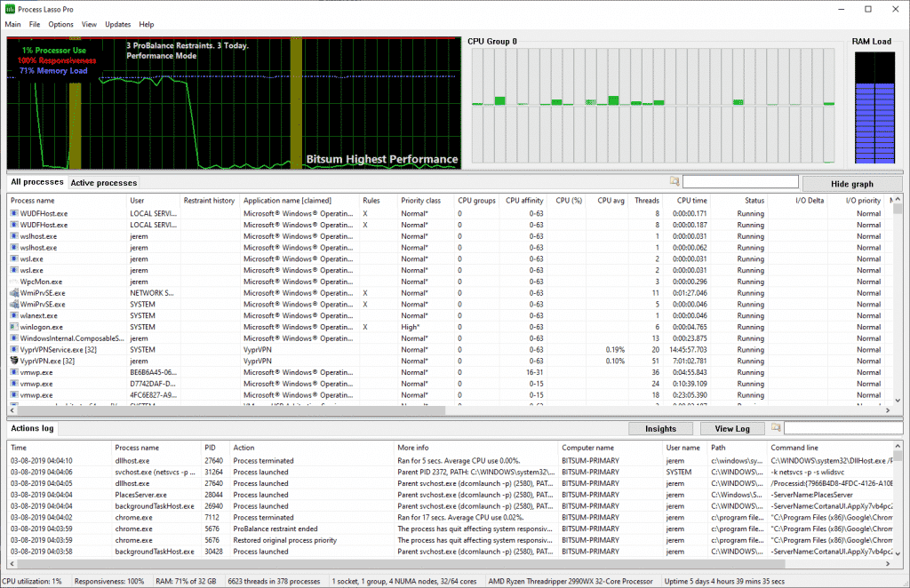Sort by CPU affinity column header
910x588 pixels.
523,201
